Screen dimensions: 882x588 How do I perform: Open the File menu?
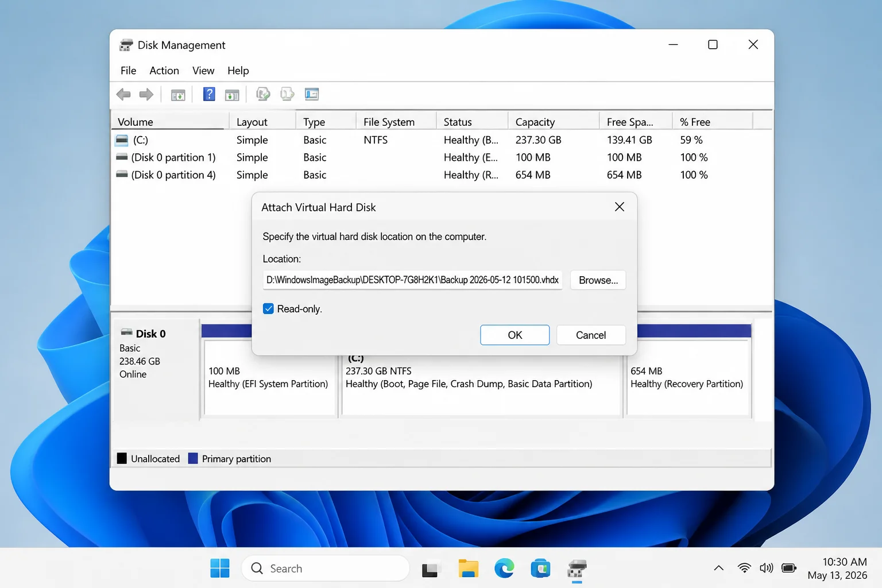coord(128,71)
